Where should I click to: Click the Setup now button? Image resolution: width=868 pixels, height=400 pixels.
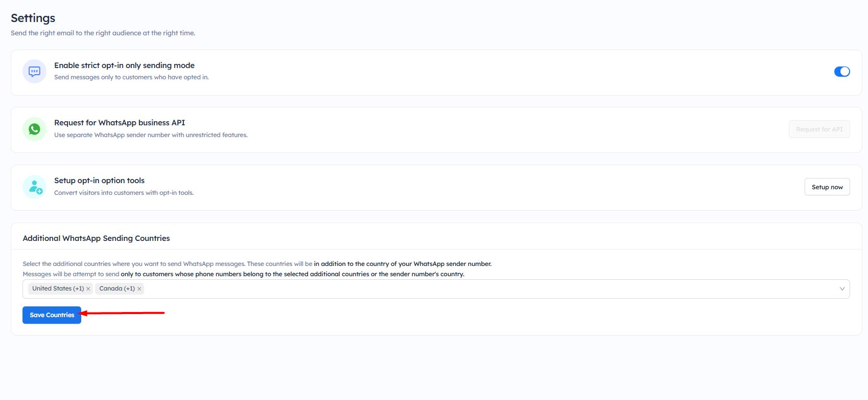[827, 187]
